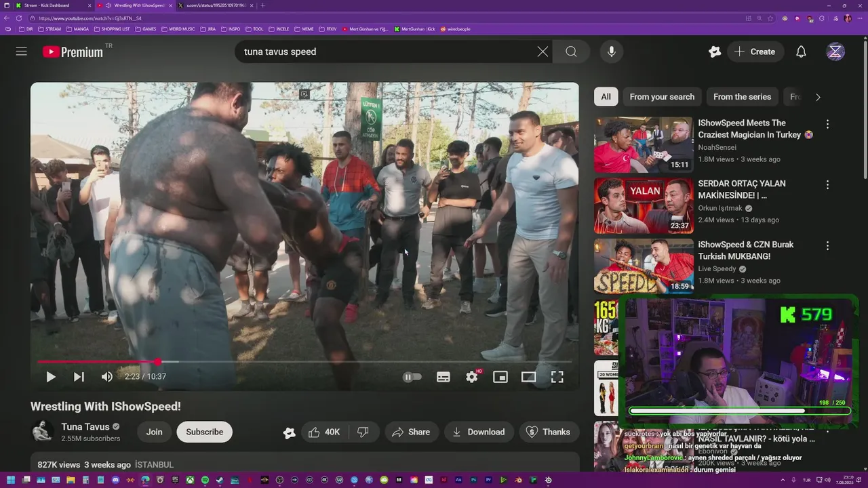The width and height of the screenshot is (868, 488).
Task: Open the wiredpeople bookmark
Action: 455,29
